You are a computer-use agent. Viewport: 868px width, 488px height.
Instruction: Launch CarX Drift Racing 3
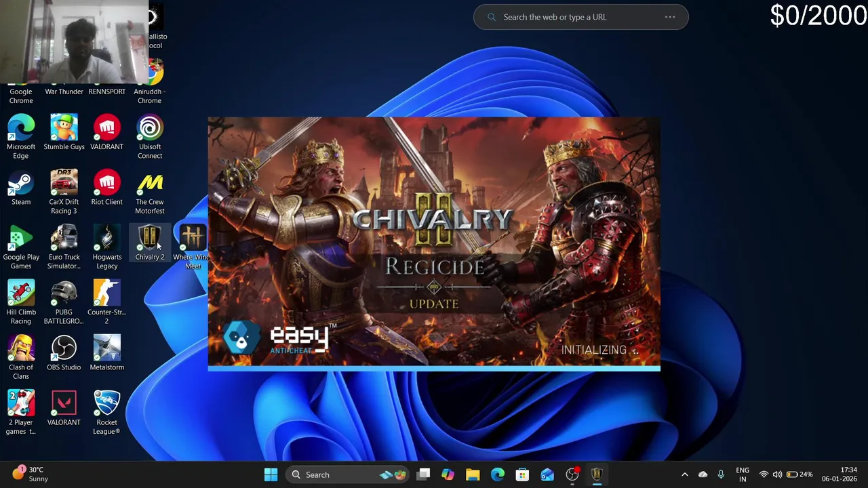(x=64, y=192)
